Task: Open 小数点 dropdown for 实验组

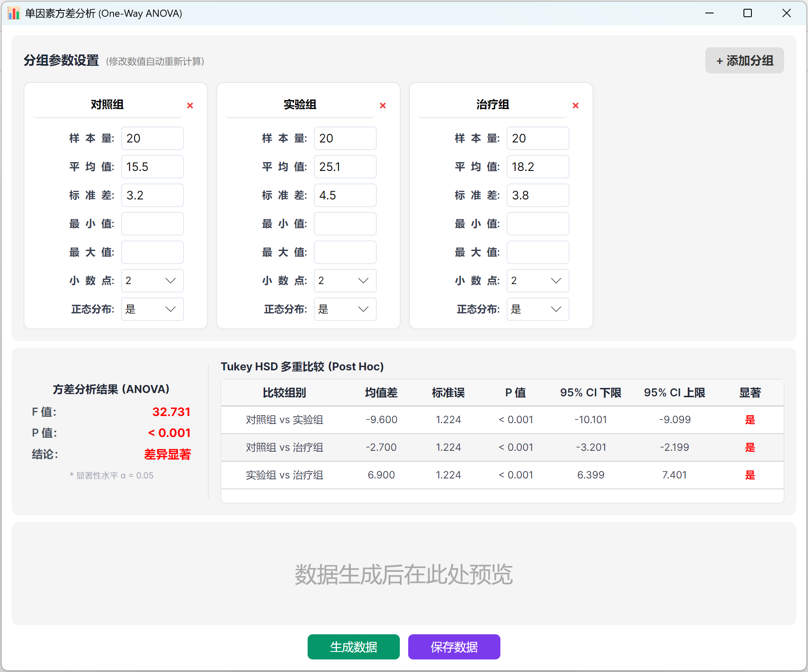Action: [345, 281]
